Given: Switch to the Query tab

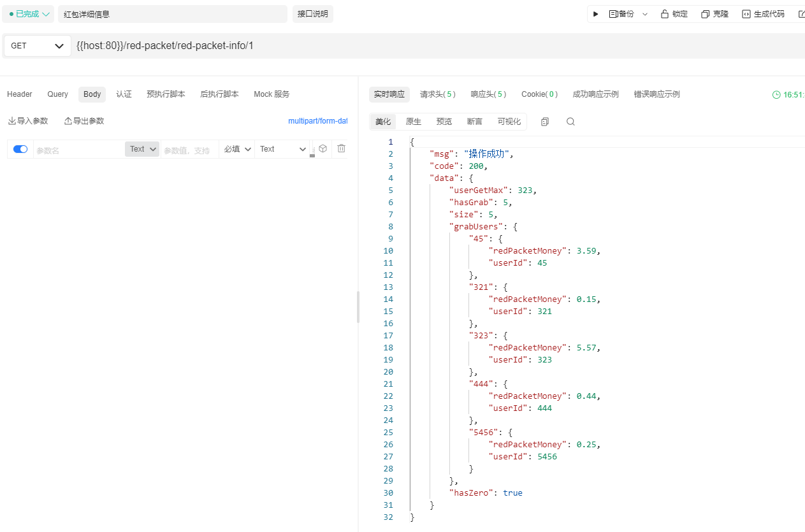Looking at the screenshot, I should [57, 94].
